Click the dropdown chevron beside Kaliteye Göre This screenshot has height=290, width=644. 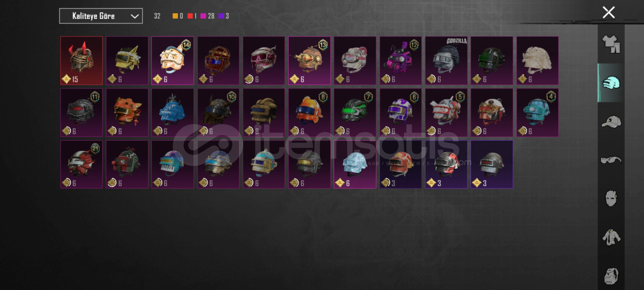coord(135,16)
